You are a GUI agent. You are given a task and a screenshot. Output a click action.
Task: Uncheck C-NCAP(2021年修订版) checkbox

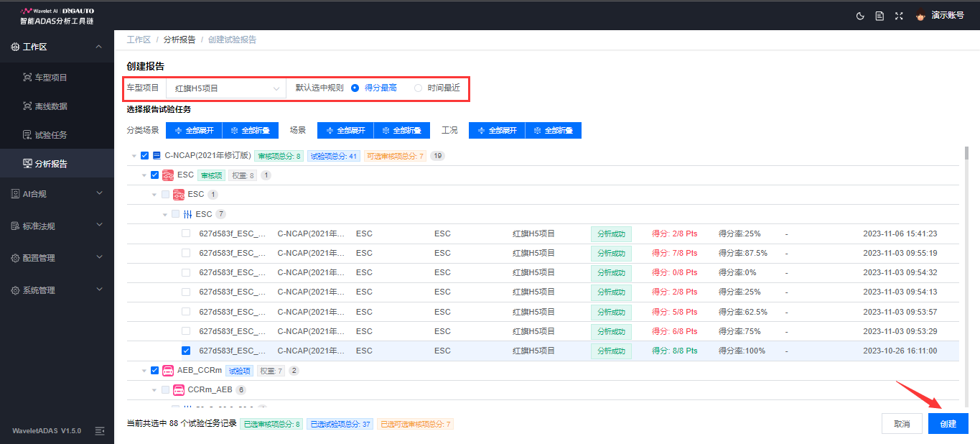pos(145,155)
